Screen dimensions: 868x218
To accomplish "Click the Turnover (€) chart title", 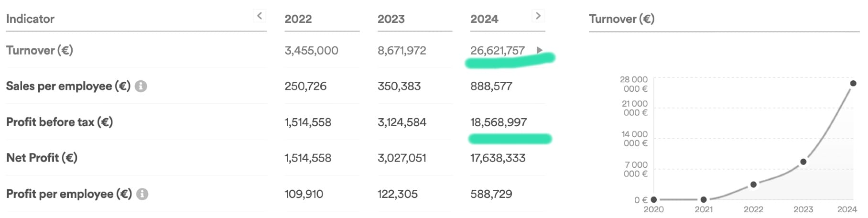I will tap(621, 19).
